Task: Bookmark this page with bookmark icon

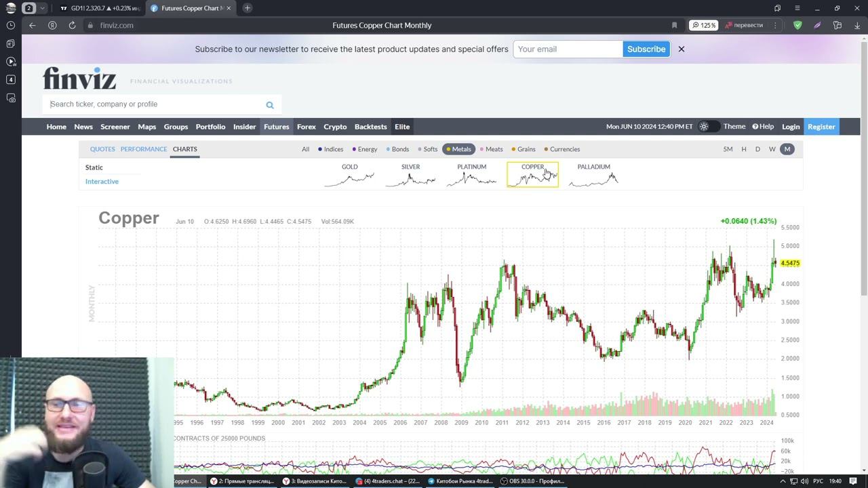Action: point(674,25)
